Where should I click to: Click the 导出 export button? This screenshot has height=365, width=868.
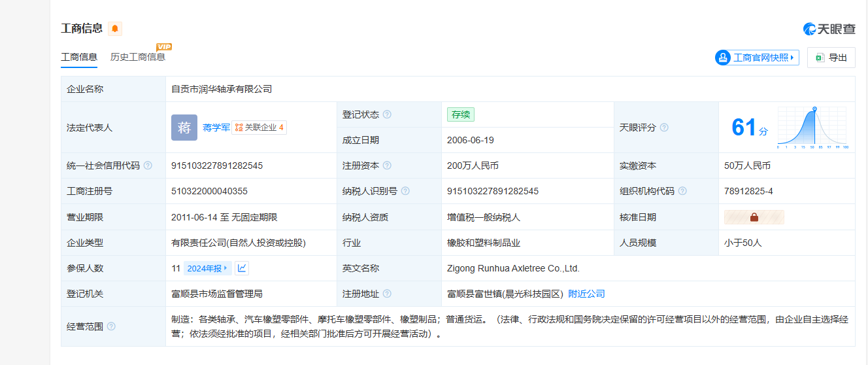(x=831, y=58)
